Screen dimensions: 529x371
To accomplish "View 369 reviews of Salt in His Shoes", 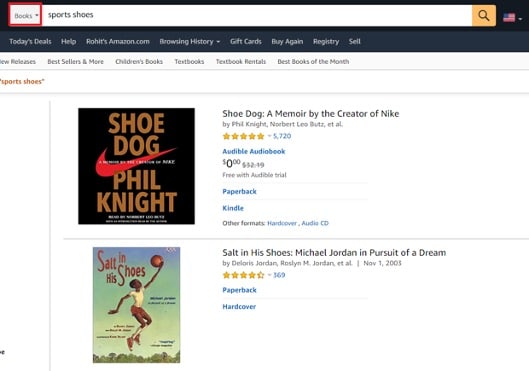I will (279, 275).
